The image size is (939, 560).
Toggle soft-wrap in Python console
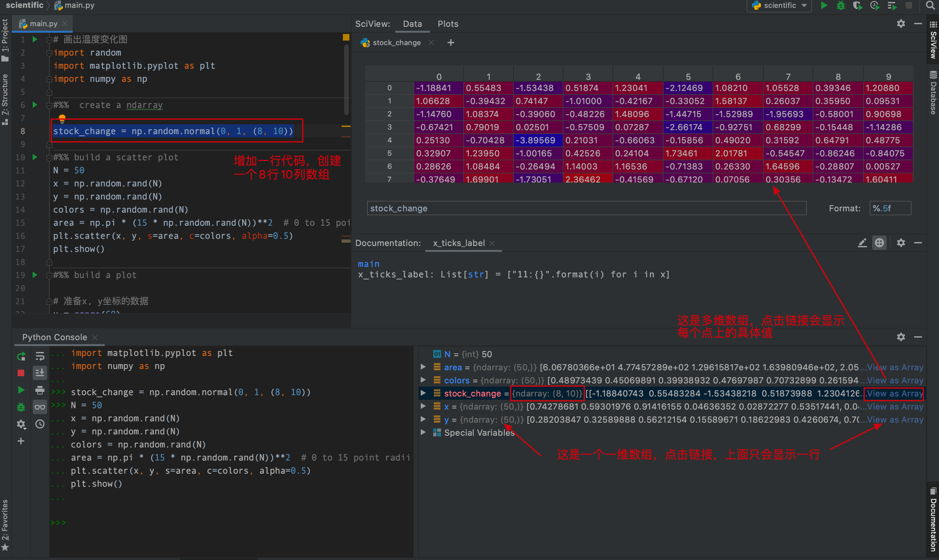40,356
